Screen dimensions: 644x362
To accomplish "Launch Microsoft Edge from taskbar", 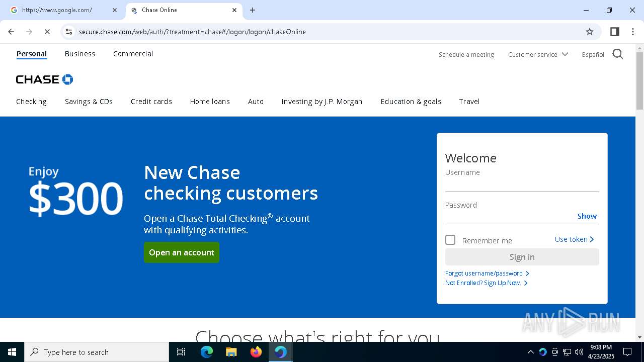I will click(207, 352).
